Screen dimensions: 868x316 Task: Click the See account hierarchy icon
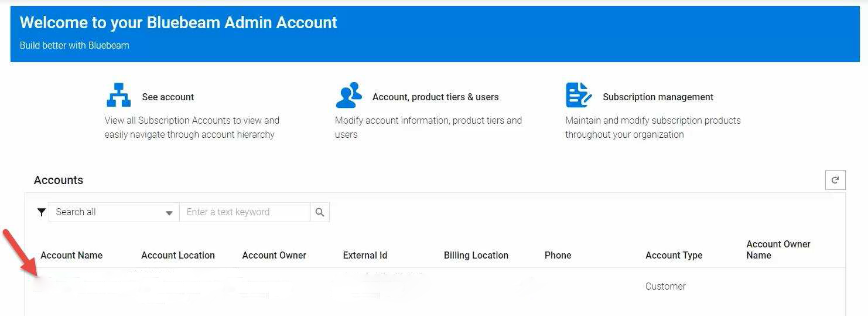pos(118,95)
